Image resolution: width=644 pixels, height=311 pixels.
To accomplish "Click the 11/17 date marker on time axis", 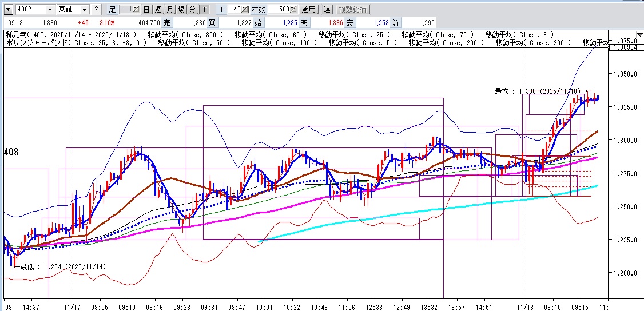I will point(72,306).
